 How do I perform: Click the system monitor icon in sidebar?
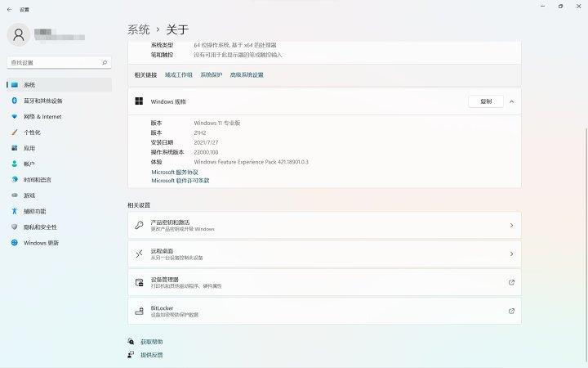click(14, 85)
